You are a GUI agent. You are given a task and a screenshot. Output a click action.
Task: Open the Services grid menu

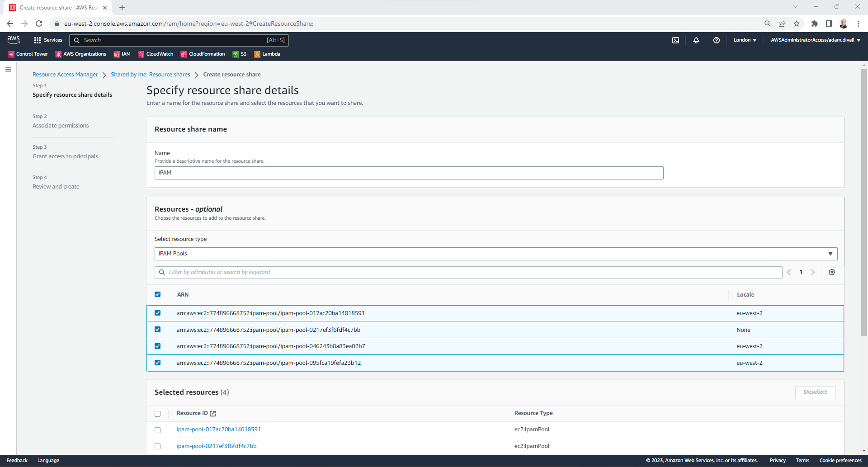[x=48, y=40]
